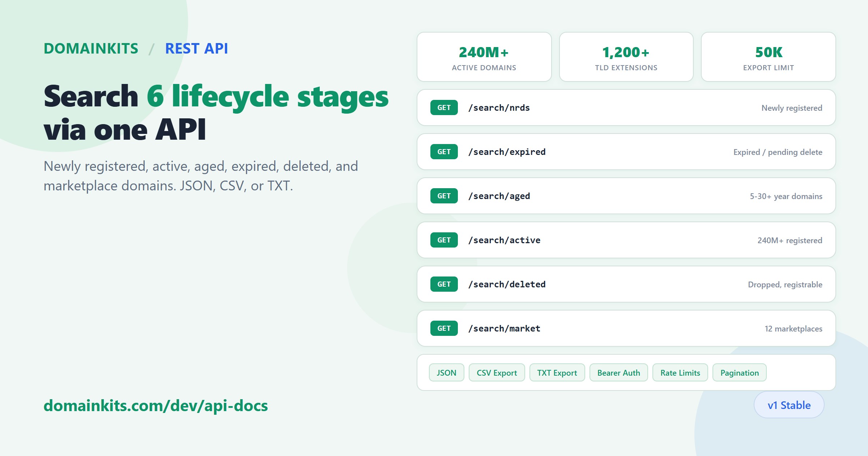The width and height of the screenshot is (868, 456).
Task: Click the '12 marketplaces' description
Action: click(x=793, y=329)
